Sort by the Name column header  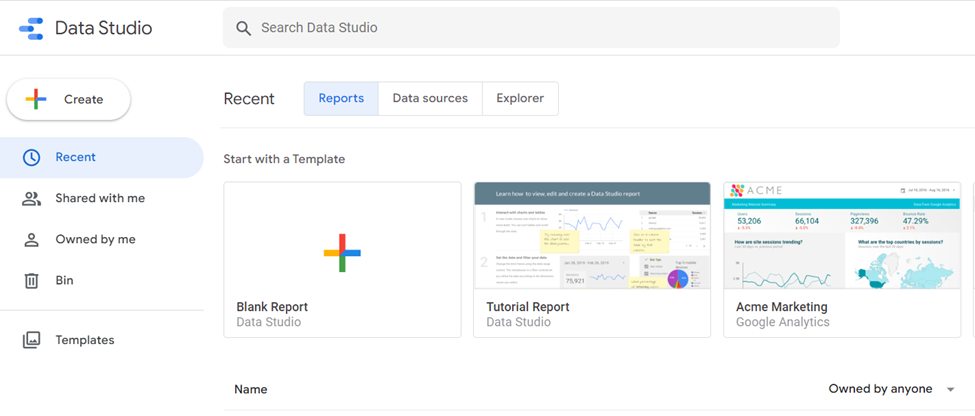(x=251, y=389)
